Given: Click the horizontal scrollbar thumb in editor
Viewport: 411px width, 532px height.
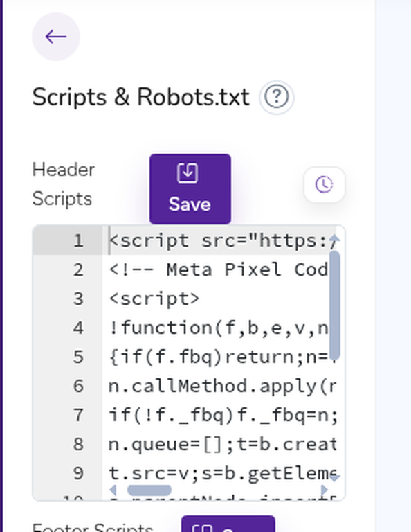Looking at the screenshot, I should pos(149,490).
